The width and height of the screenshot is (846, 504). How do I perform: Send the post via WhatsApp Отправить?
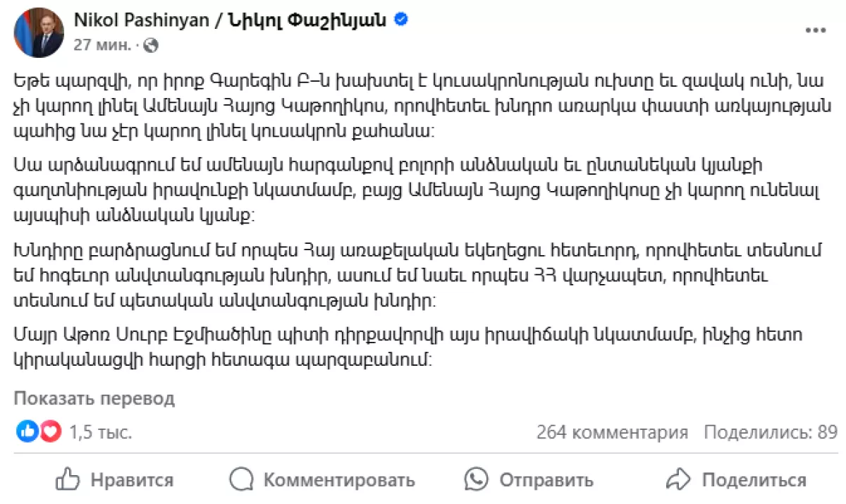(x=529, y=480)
